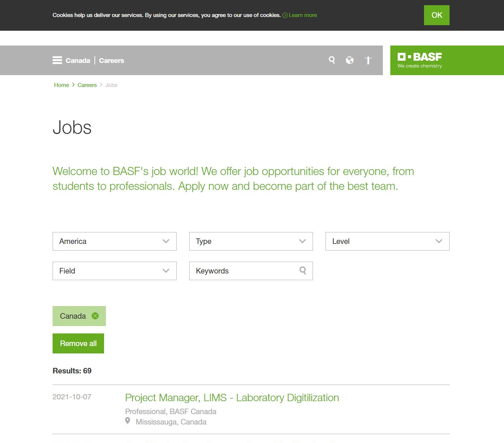The height and width of the screenshot is (443, 504).
Task: Open the globe language/country selector
Action: coord(350,60)
